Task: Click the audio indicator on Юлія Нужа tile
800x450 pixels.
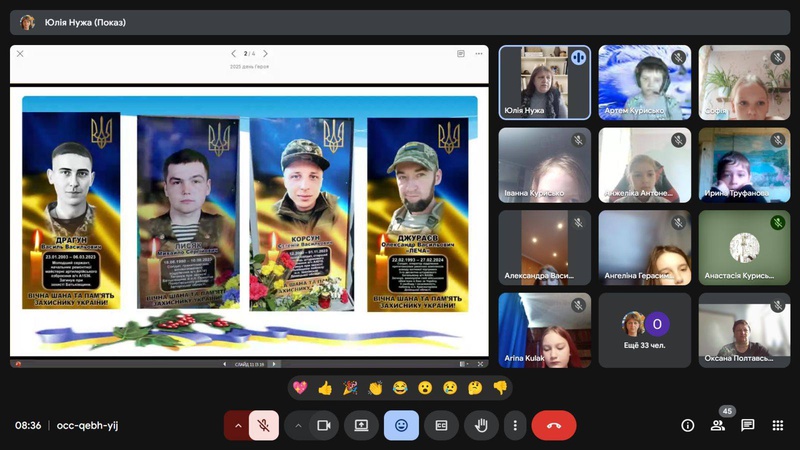Action: pos(578,57)
